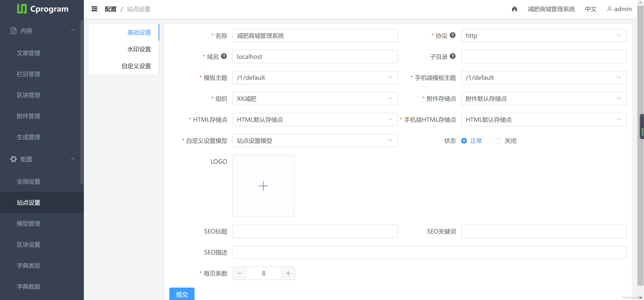
Task: Click the plus icon in LOGO upload box
Action: click(x=263, y=186)
